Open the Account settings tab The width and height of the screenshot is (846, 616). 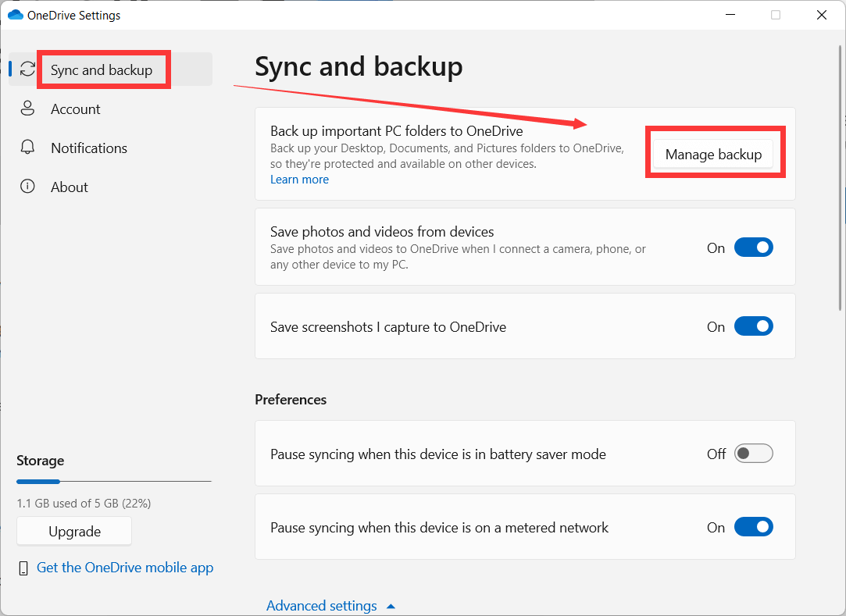click(76, 109)
